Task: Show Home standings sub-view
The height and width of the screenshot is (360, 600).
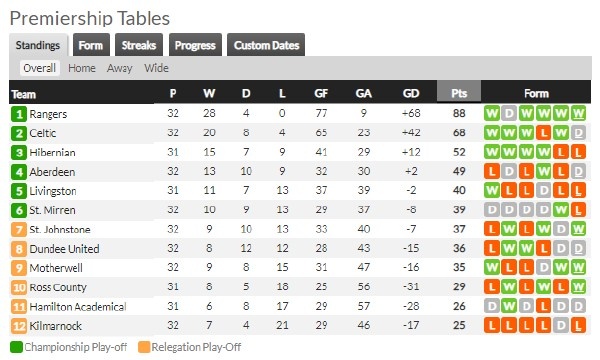Action: pyautogui.click(x=82, y=68)
